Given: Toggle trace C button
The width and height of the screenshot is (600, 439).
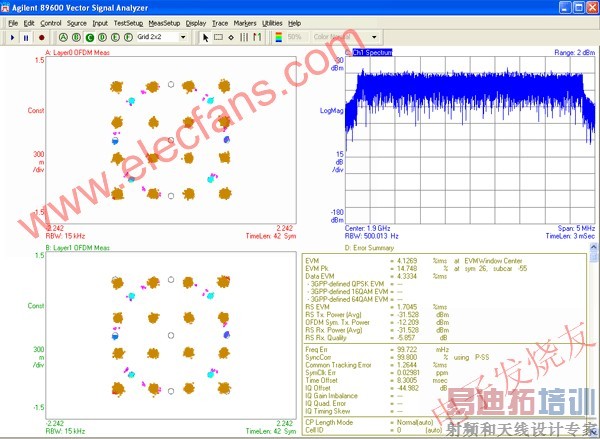Looking at the screenshot, I should tap(90, 37).
